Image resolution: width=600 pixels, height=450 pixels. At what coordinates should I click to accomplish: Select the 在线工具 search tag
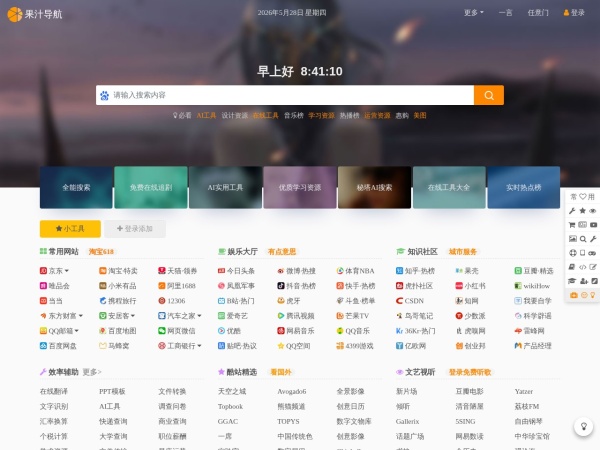[266, 116]
